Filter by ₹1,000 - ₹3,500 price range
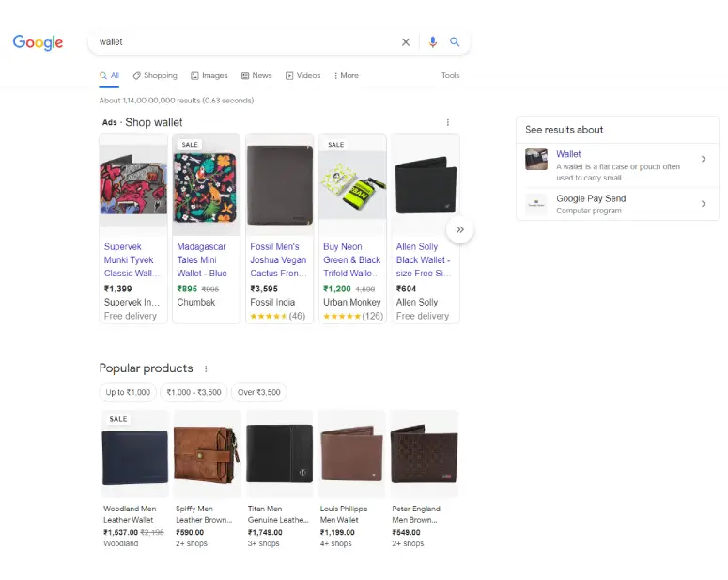 [194, 392]
